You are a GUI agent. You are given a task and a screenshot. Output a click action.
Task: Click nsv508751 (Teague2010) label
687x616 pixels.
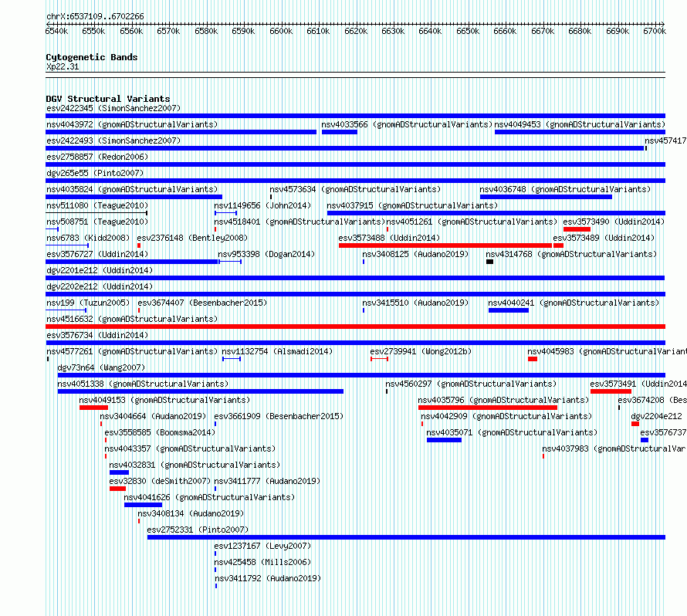click(x=97, y=222)
